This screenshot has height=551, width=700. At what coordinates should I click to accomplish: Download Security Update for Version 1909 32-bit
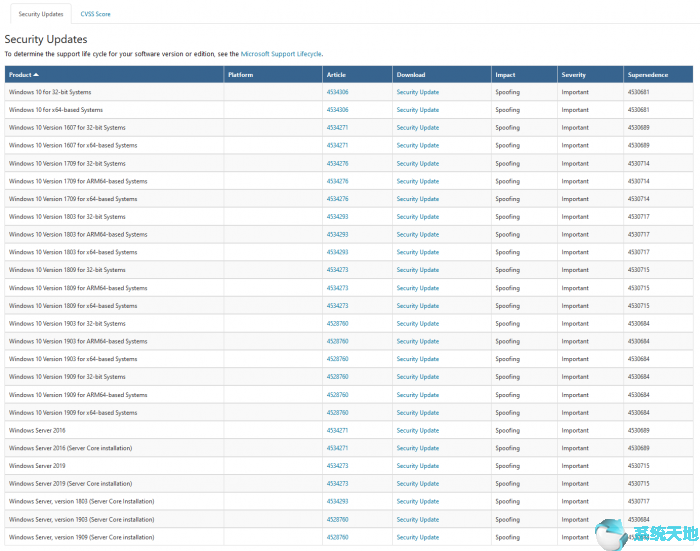tap(417, 377)
